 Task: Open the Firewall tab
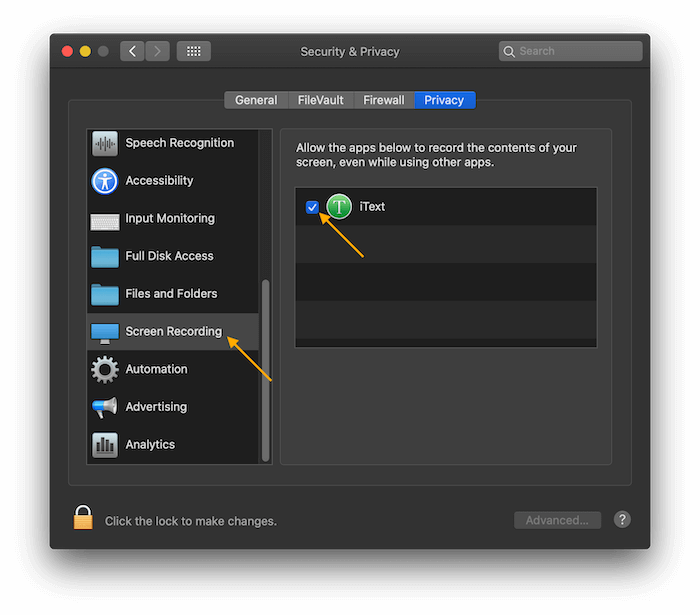(x=384, y=100)
